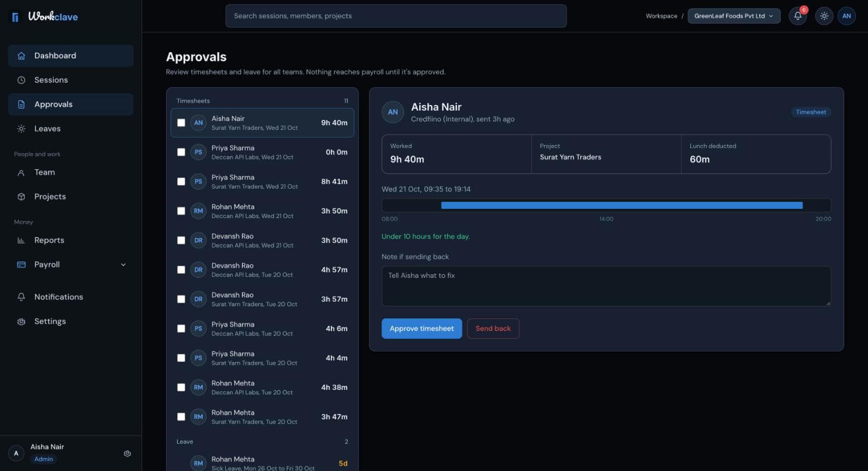Image resolution: width=868 pixels, height=471 pixels.
Task: Click the AN avatar in detail panel header
Action: click(393, 112)
